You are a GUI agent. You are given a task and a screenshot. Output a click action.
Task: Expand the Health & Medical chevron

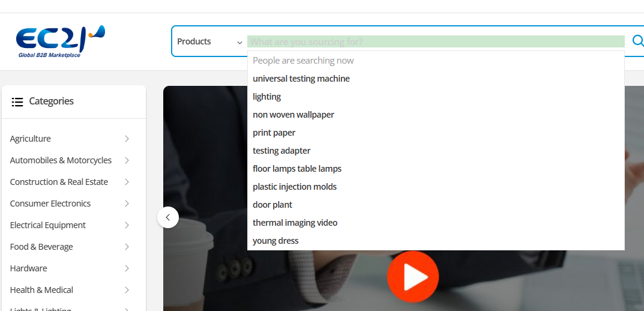coord(127,290)
